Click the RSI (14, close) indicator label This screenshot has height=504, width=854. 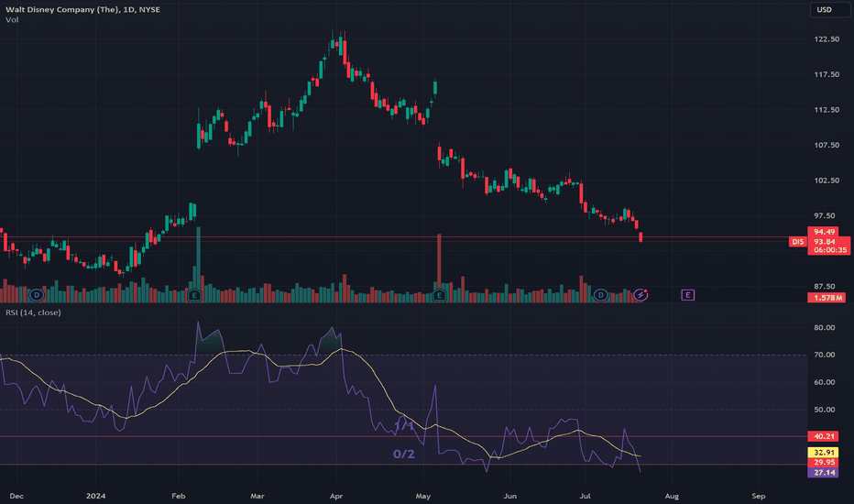pos(33,312)
